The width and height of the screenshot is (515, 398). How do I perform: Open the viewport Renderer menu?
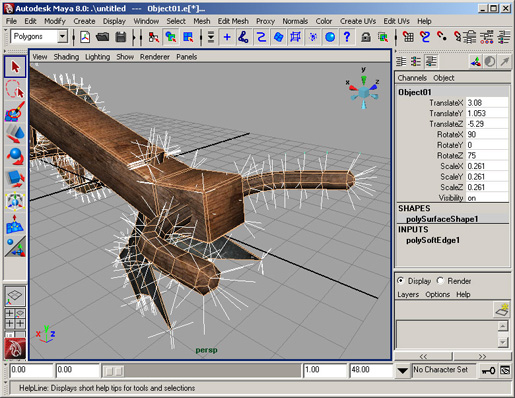tap(155, 57)
